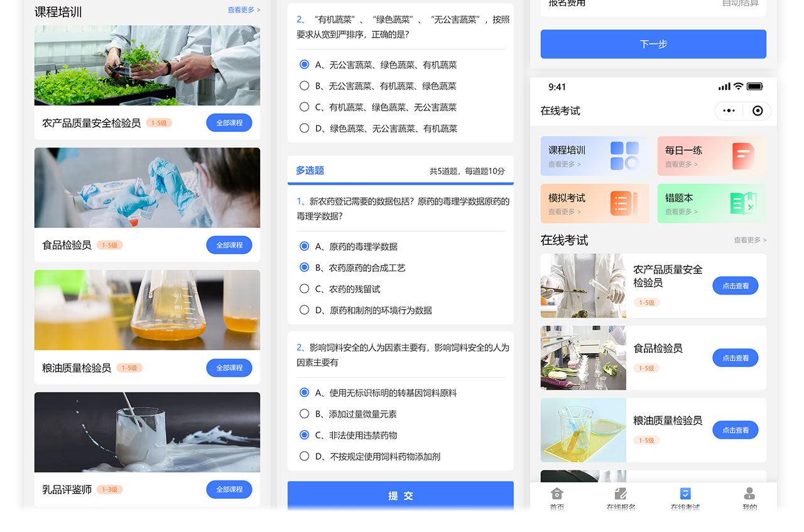Image resolution: width=804 pixels, height=532 pixels.
Task: Click the 在线考试 page title
Action: coord(560,111)
